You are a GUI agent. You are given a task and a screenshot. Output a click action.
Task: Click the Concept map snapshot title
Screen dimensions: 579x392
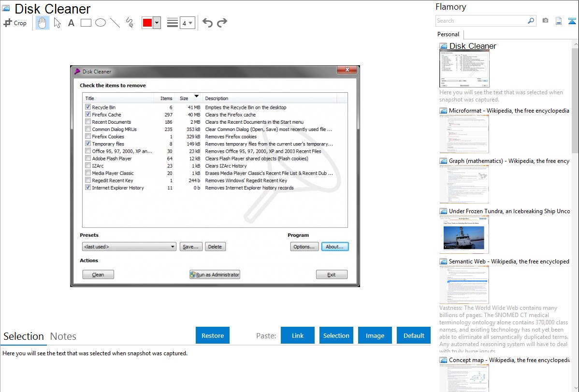point(509,360)
